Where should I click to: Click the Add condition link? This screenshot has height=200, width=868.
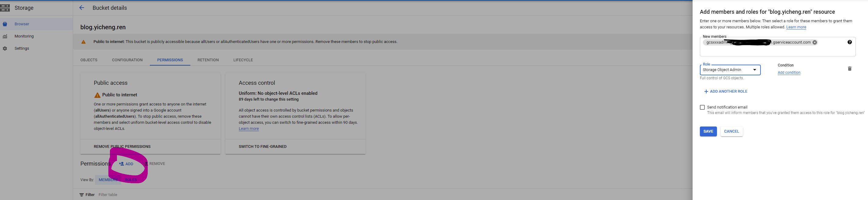click(x=789, y=73)
